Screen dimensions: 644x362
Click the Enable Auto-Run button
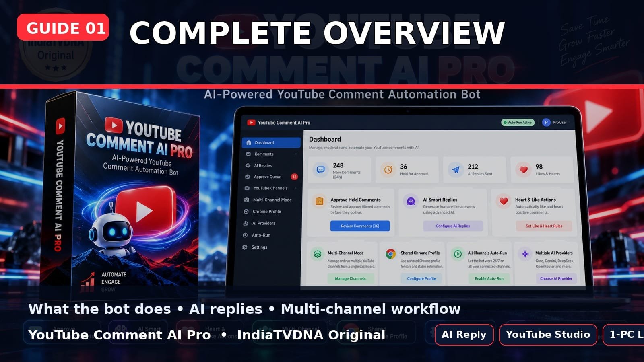pos(489,278)
